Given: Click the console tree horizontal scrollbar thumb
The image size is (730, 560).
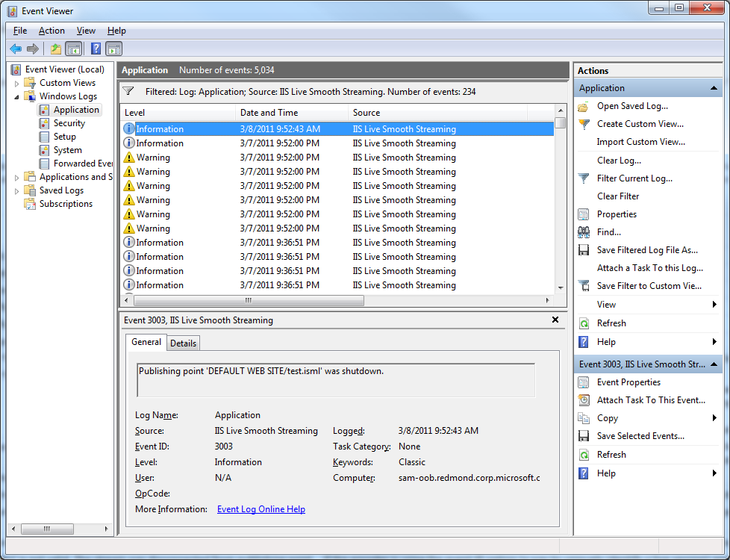Looking at the screenshot, I should click(47, 529).
